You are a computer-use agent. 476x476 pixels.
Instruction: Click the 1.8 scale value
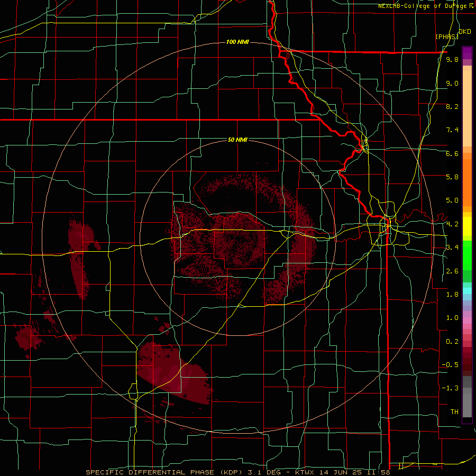pyautogui.click(x=452, y=295)
